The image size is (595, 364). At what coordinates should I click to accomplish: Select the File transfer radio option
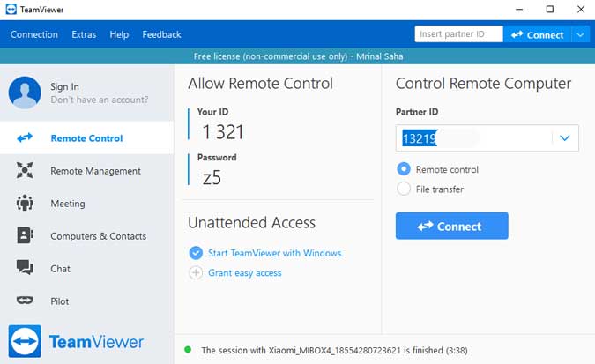[x=404, y=189]
